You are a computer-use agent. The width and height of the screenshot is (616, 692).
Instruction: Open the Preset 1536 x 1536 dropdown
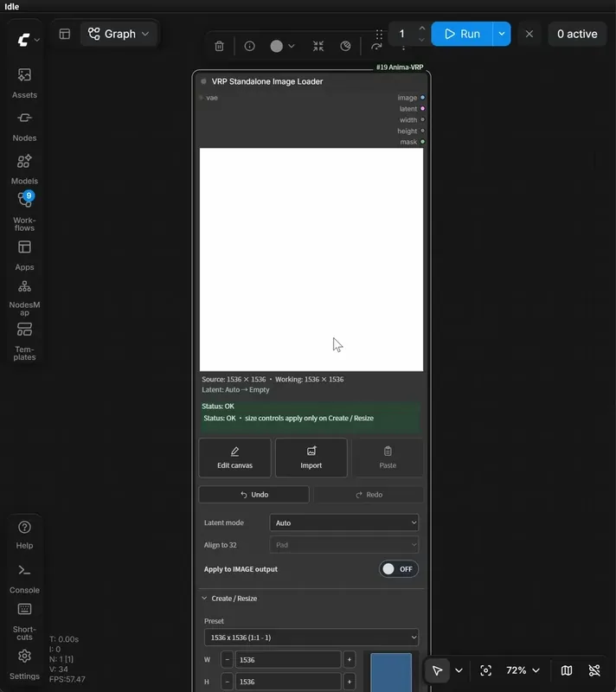point(311,638)
